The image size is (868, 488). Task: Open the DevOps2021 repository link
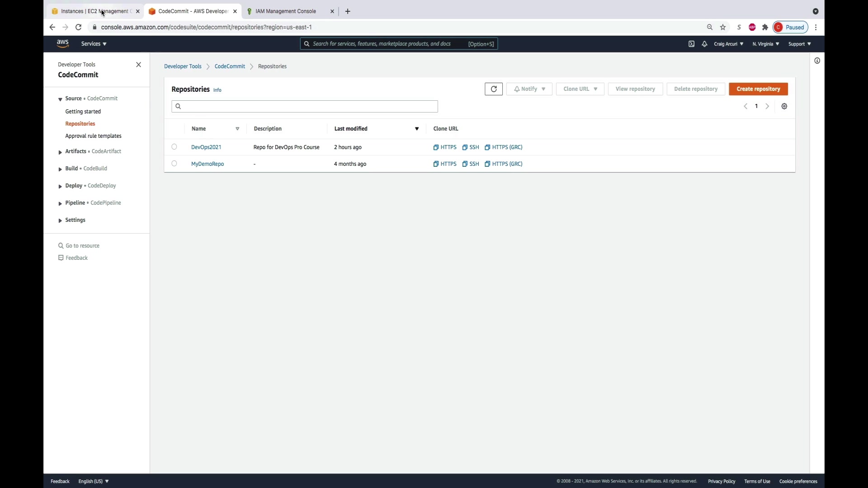[206, 147]
